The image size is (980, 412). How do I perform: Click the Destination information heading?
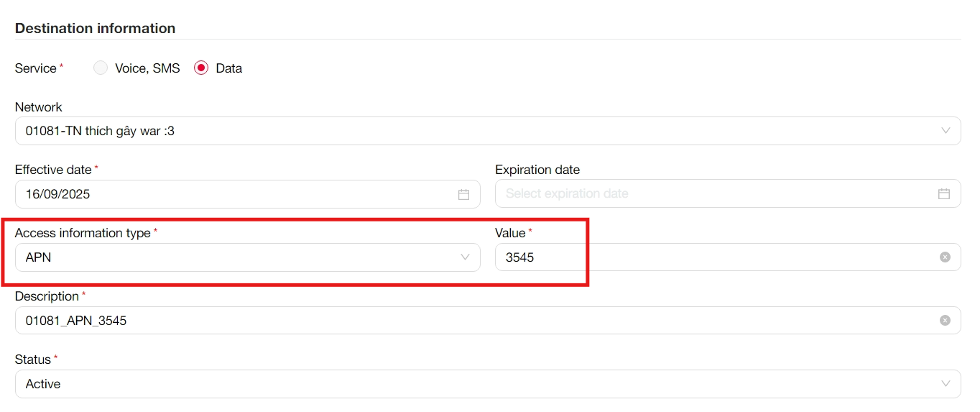(x=95, y=29)
